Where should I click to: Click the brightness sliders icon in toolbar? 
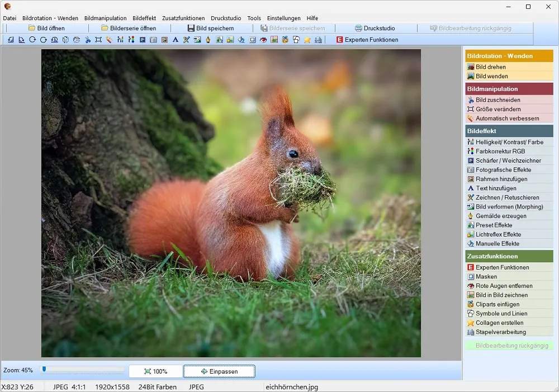tap(120, 40)
